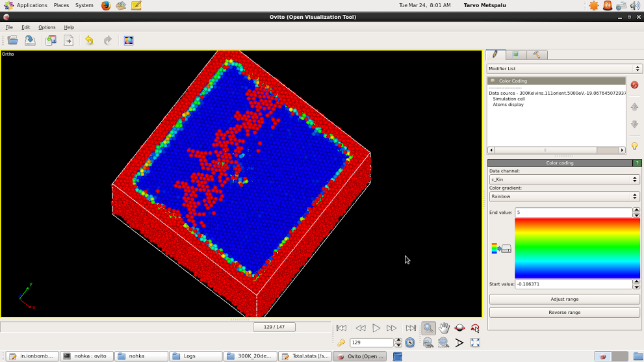
Task: Toggle the animation key mode icon
Action: coord(341,343)
